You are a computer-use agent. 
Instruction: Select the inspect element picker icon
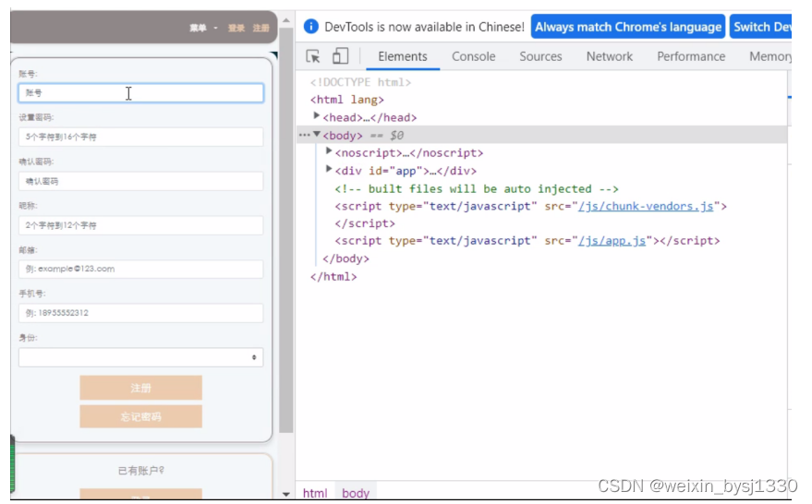[313, 56]
